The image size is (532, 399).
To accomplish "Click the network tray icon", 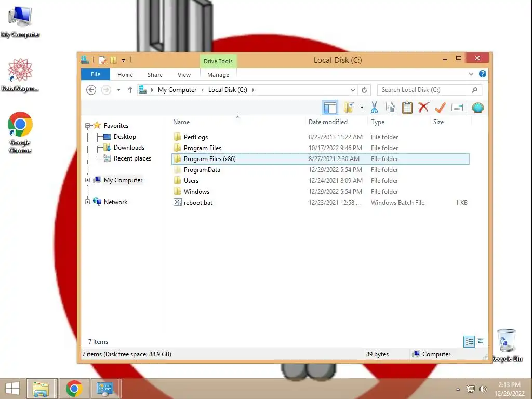I will point(470,389).
